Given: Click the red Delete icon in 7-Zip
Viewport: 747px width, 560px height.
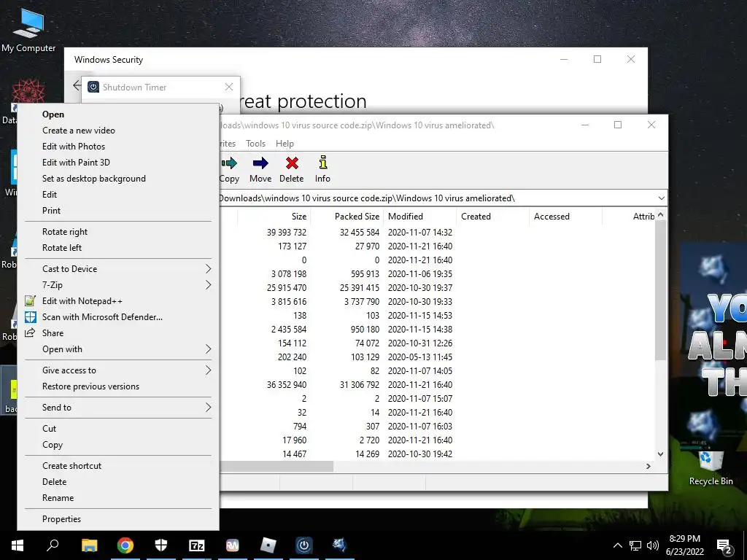Looking at the screenshot, I should click(292, 163).
